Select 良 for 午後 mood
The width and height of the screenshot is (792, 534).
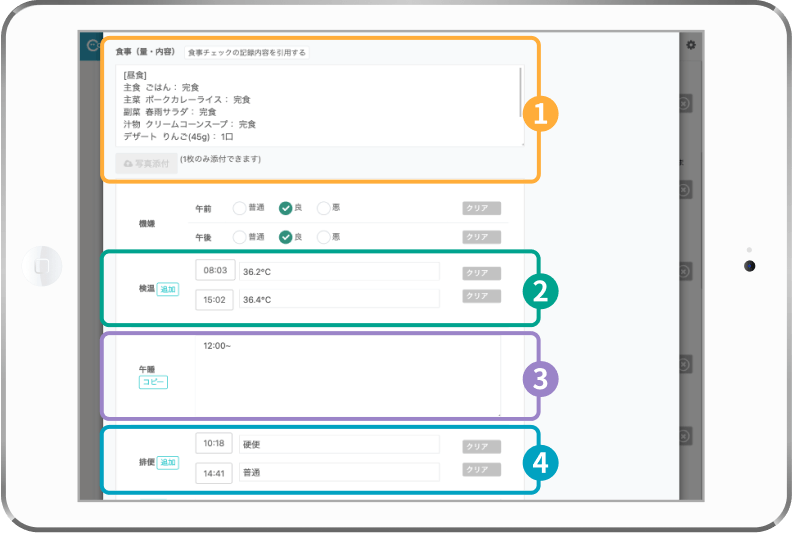pos(285,237)
